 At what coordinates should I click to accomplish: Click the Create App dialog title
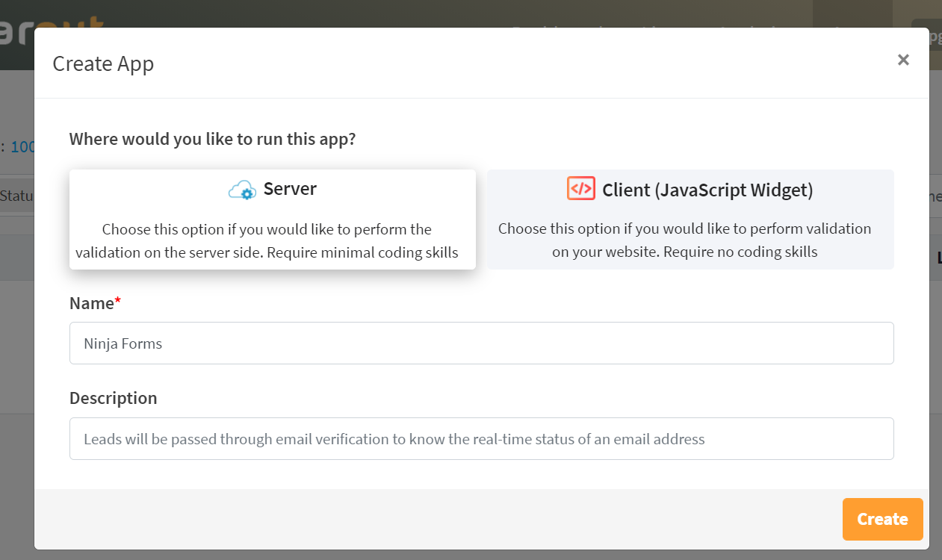(103, 64)
